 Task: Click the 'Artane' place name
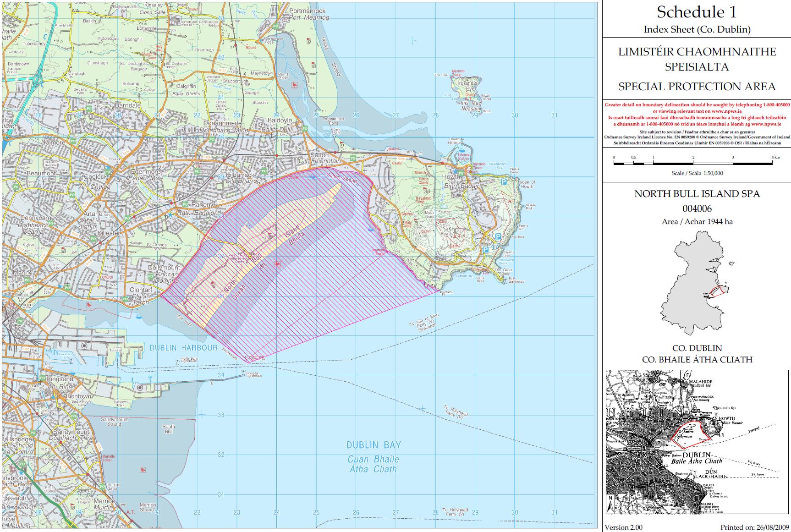point(93,214)
